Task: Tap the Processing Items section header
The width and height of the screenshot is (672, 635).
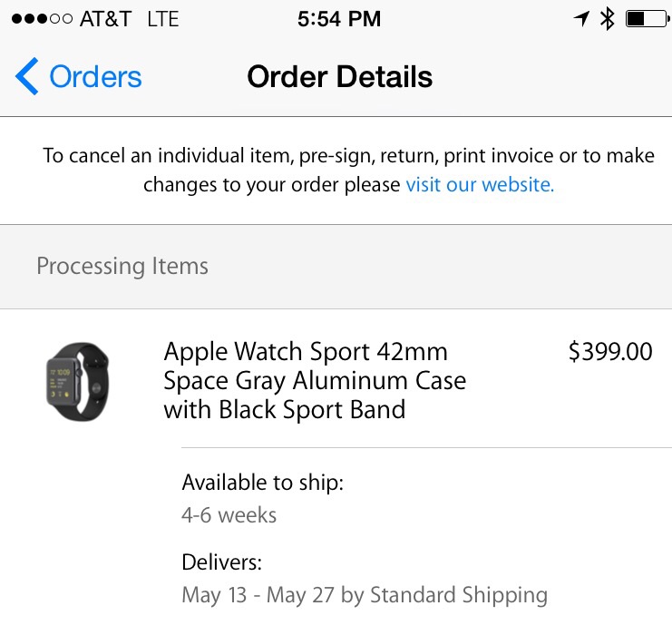Action: 122,266
